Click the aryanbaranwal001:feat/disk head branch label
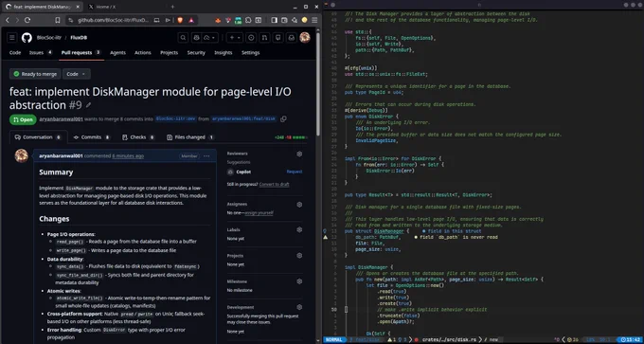This screenshot has width=644, height=344. click(x=244, y=119)
